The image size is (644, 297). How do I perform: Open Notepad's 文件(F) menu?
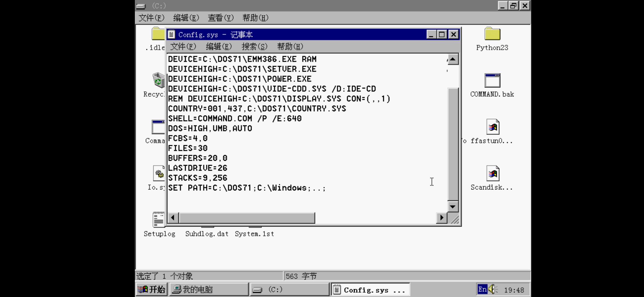(183, 46)
